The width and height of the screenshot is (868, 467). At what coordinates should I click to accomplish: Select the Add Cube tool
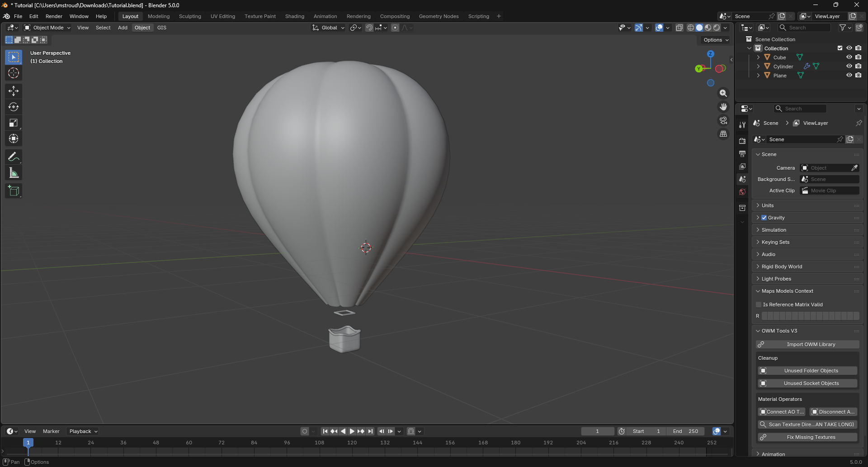pos(14,191)
